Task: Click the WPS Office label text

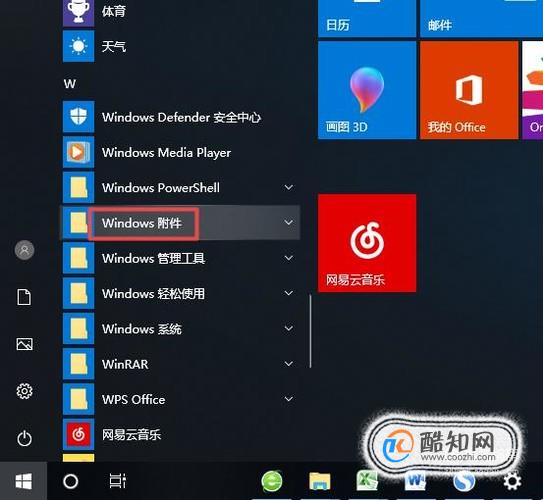Action: [x=133, y=400]
